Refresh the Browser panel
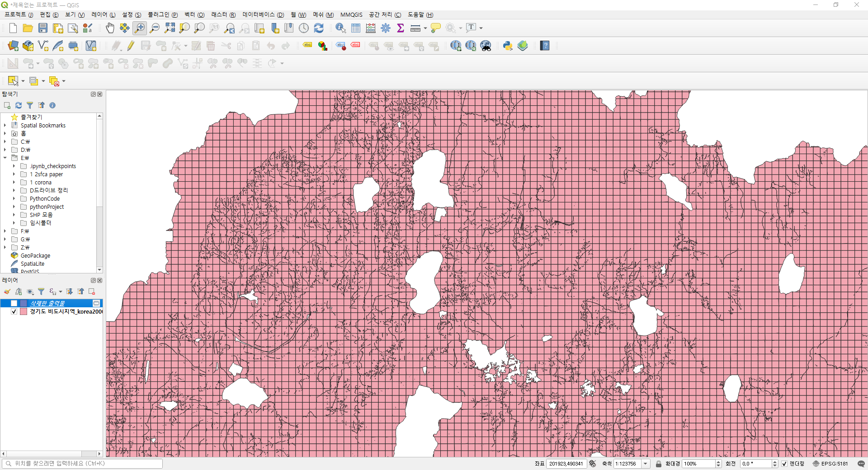Viewport: 868px width, 470px height. 19,105
